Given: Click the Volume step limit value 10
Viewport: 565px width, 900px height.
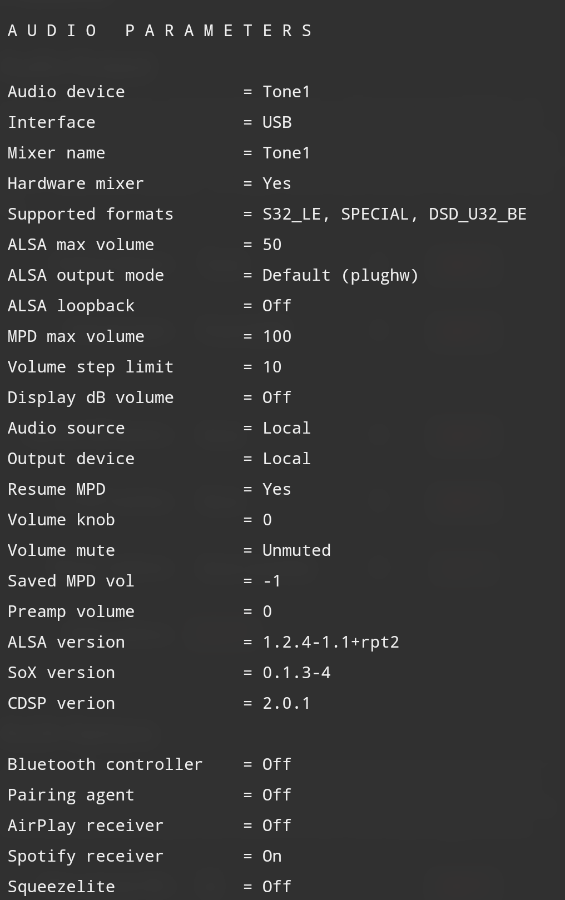Looking at the screenshot, I should pyautogui.click(x=272, y=367).
